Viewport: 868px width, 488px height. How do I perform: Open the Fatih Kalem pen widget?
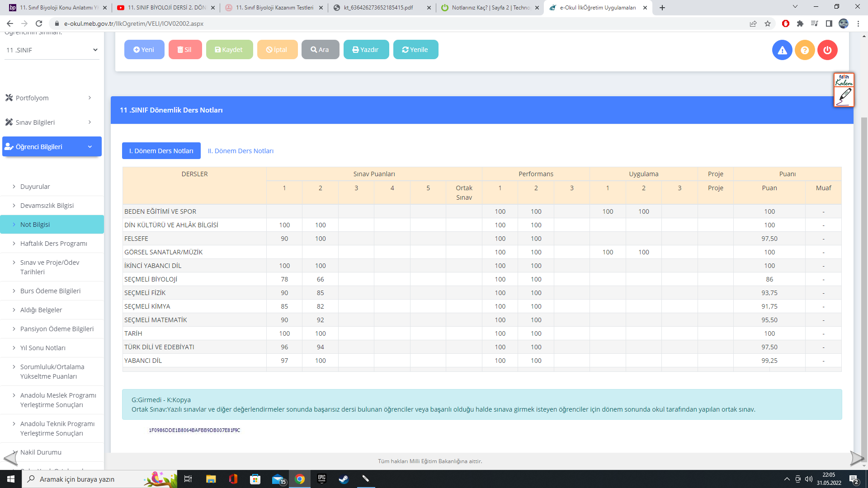[x=844, y=90]
